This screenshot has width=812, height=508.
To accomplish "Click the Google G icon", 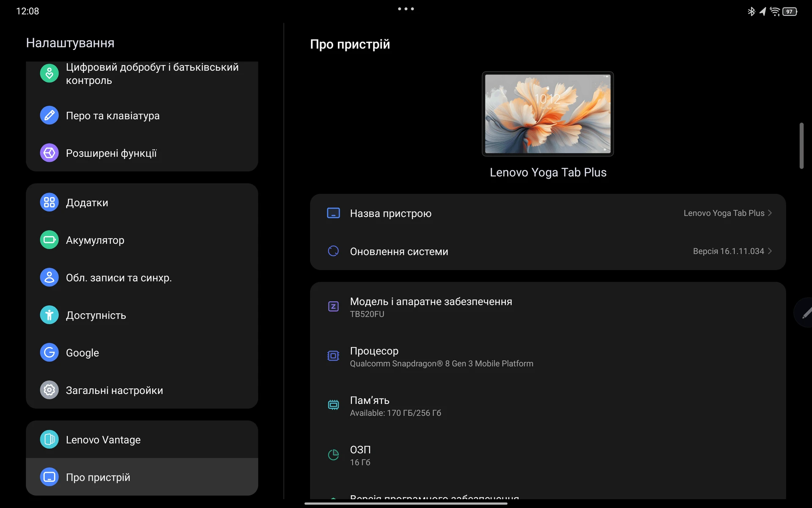I will click(x=49, y=352).
